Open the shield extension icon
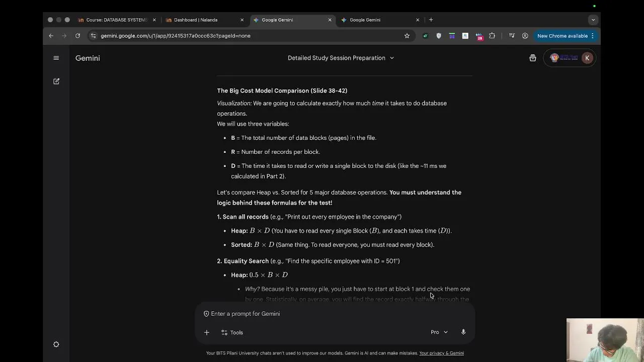The width and height of the screenshot is (644, 362). coord(439,36)
